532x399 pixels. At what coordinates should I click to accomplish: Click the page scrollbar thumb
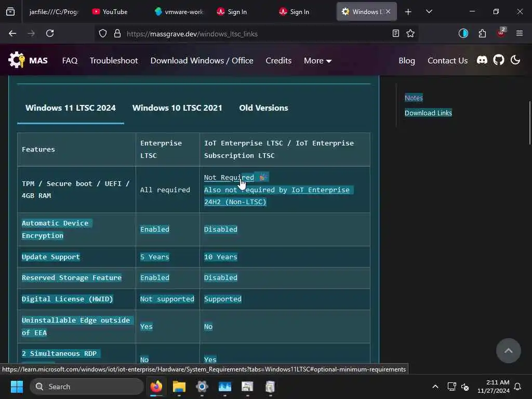pyautogui.click(x=530, y=123)
